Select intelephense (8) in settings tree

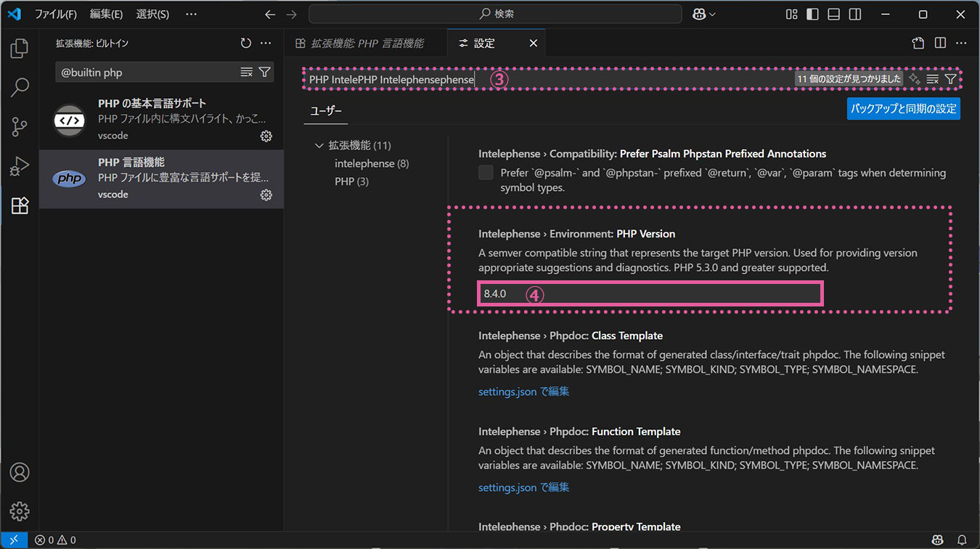[372, 163]
